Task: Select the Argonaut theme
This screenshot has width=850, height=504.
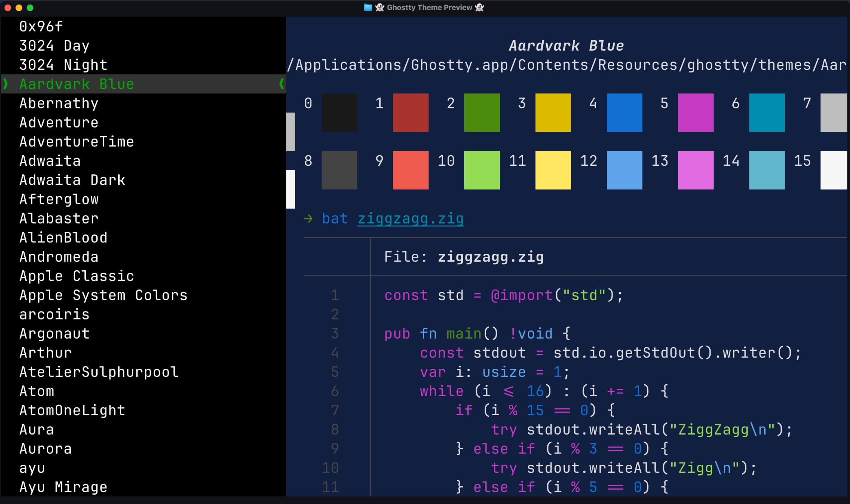Action: (54, 334)
